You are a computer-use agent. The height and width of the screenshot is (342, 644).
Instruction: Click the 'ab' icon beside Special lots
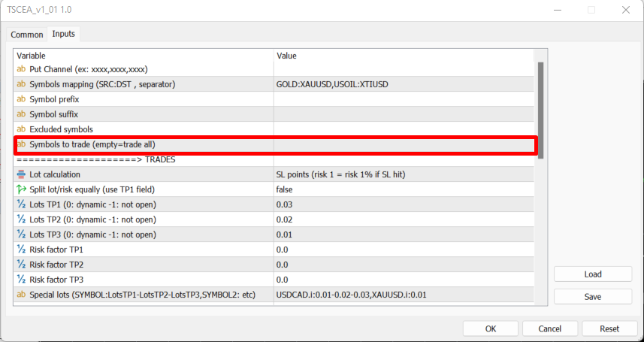coord(21,295)
